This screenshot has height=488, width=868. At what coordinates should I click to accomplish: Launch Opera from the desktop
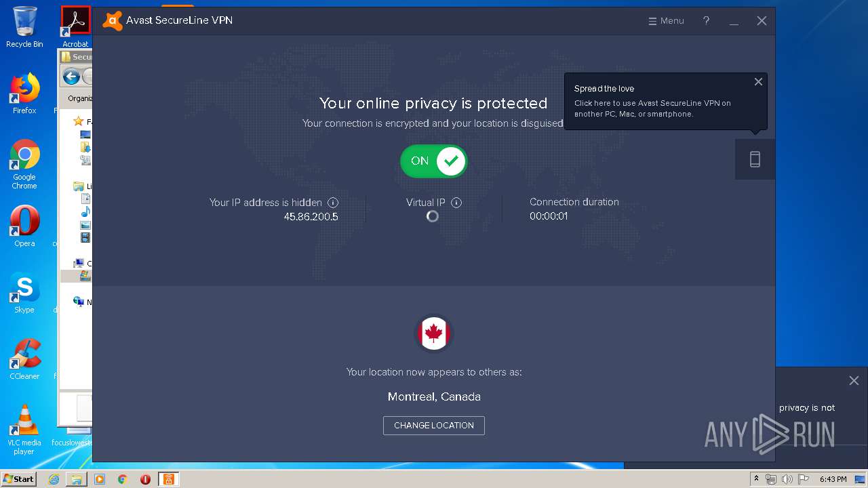click(x=24, y=226)
